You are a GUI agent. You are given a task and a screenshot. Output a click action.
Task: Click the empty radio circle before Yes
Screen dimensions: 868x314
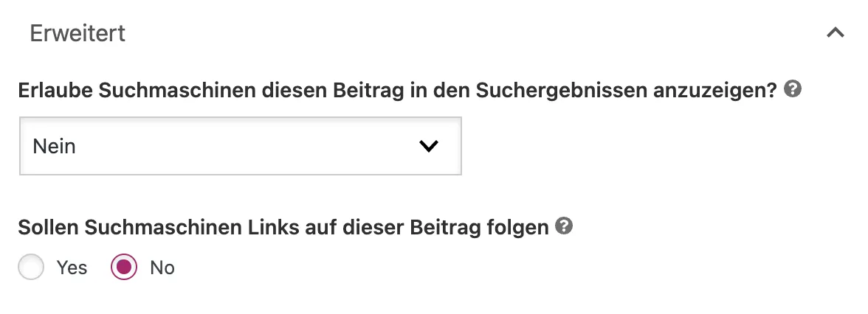[x=31, y=267]
